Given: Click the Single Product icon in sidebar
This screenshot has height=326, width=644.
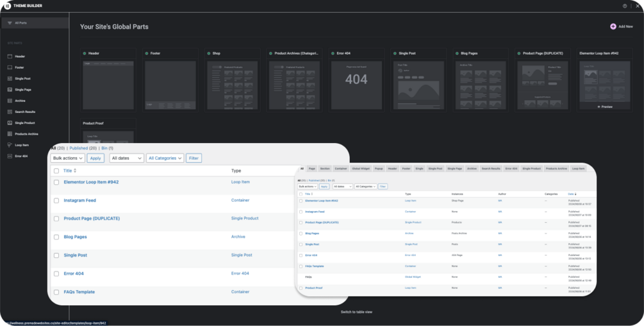Looking at the screenshot, I should tap(10, 123).
